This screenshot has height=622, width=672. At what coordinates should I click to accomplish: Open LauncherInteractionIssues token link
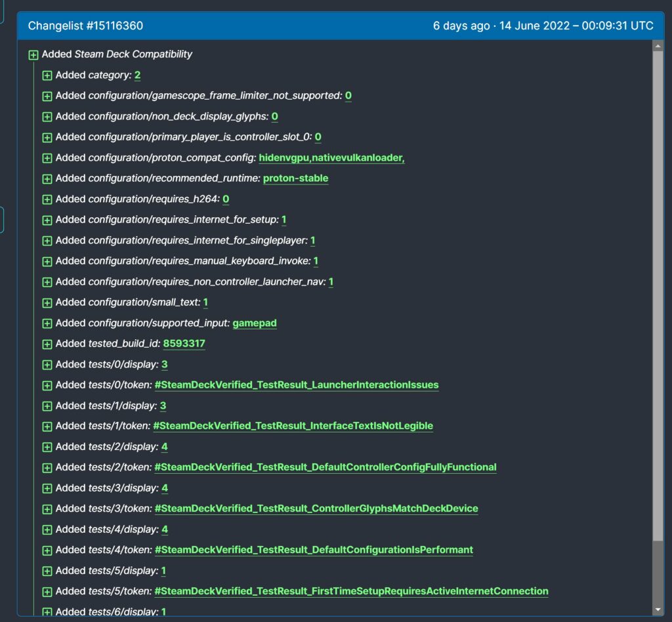[297, 384]
